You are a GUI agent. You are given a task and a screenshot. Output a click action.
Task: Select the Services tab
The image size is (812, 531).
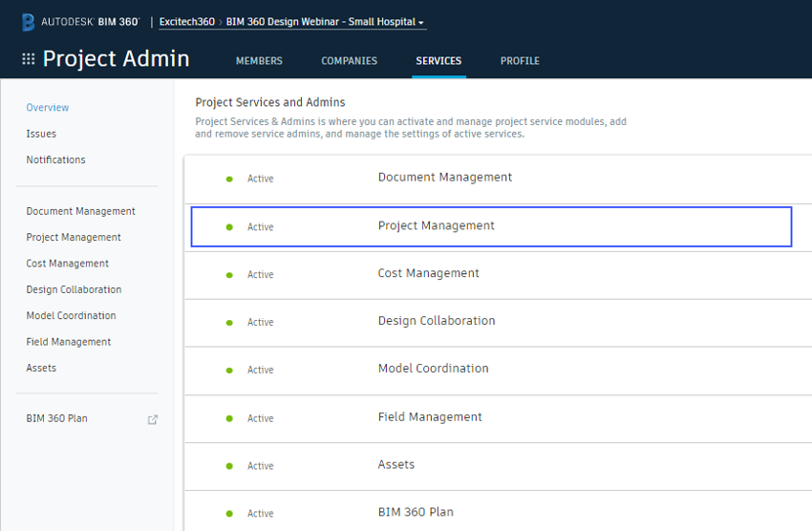438,61
